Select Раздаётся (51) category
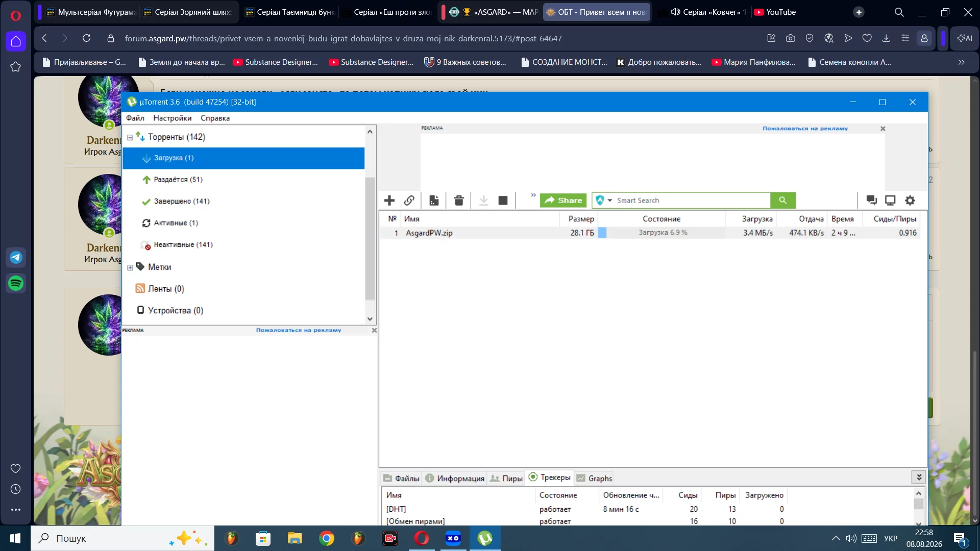This screenshot has height=551, width=980. [x=178, y=180]
